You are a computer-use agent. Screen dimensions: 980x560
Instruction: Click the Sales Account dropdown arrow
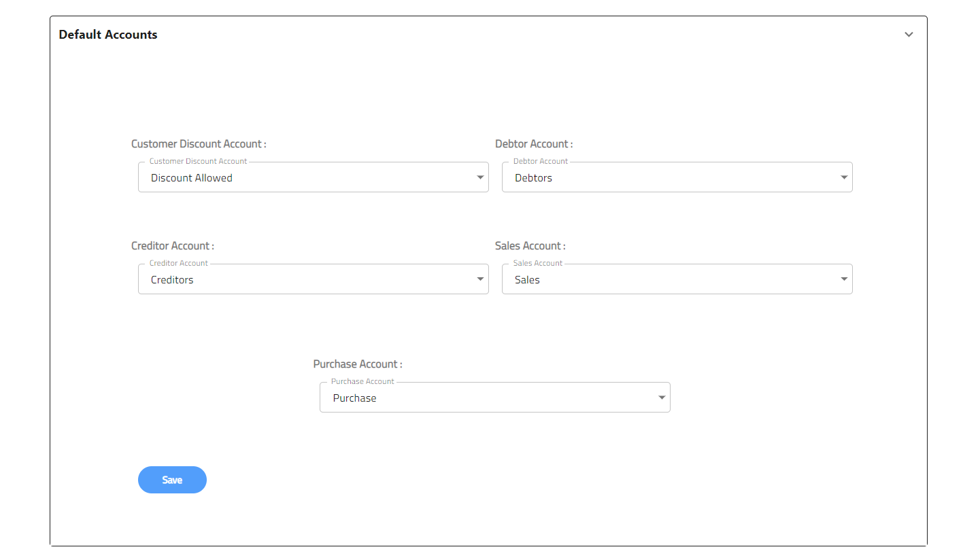point(844,279)
